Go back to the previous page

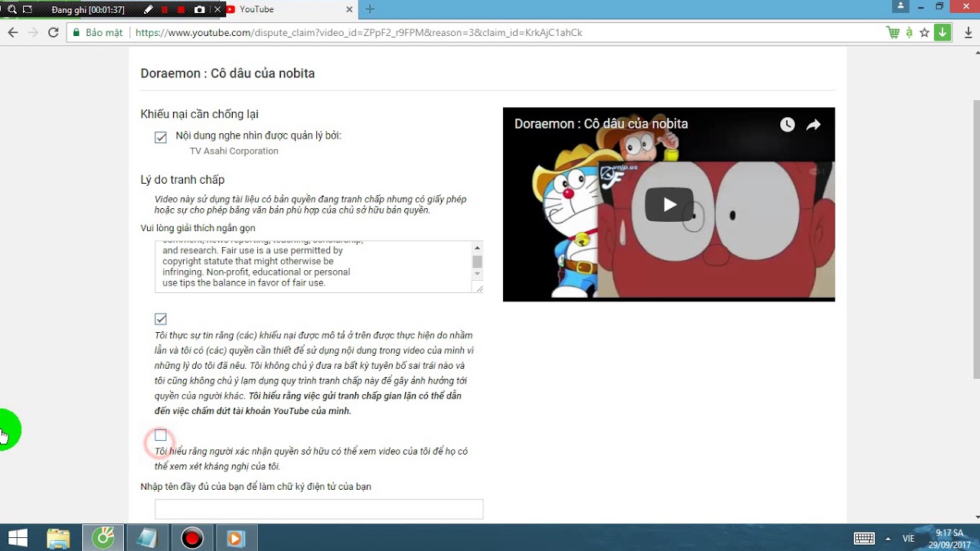tap(13, 32)
